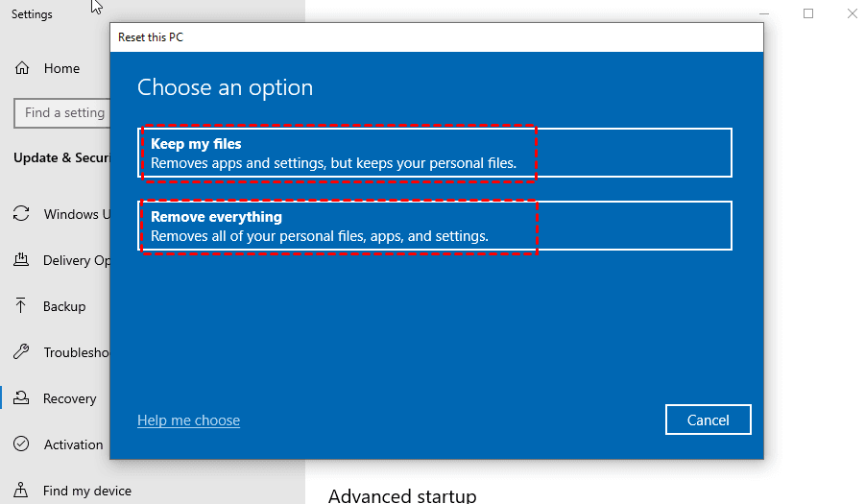Maximize the Settings window
Image resolution: width=865 pixels, height=504 pixels.
[808, 13]
